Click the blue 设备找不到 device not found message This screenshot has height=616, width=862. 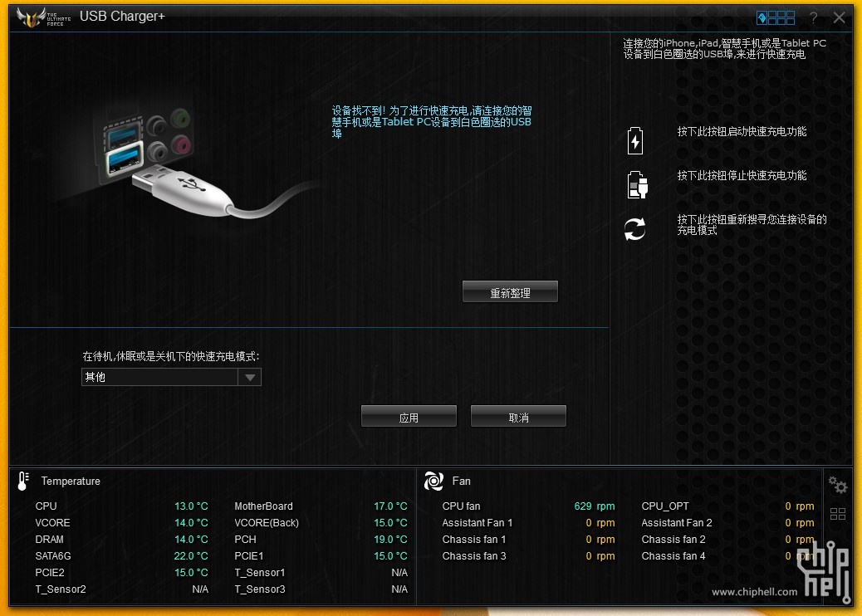[432, 122]
